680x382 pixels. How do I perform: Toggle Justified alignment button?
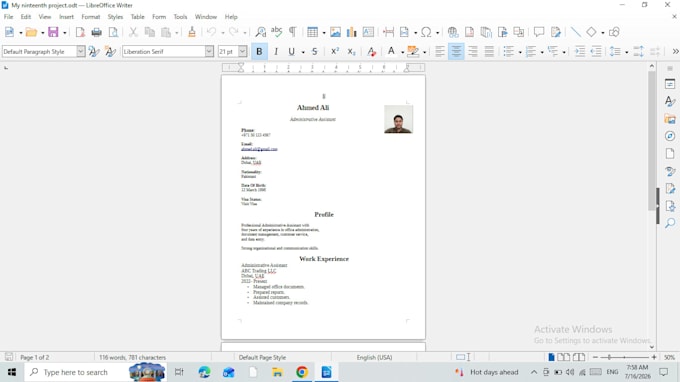point(489,52)
